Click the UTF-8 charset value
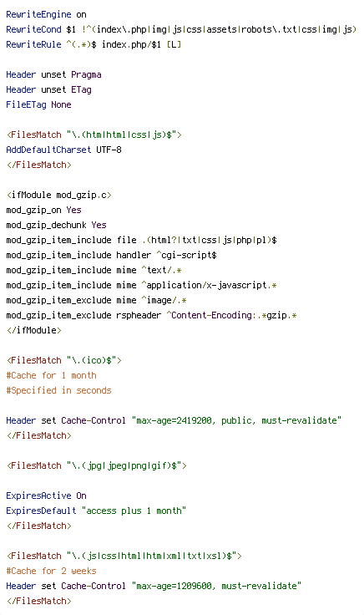364x615 pixels. click(109, 150)
